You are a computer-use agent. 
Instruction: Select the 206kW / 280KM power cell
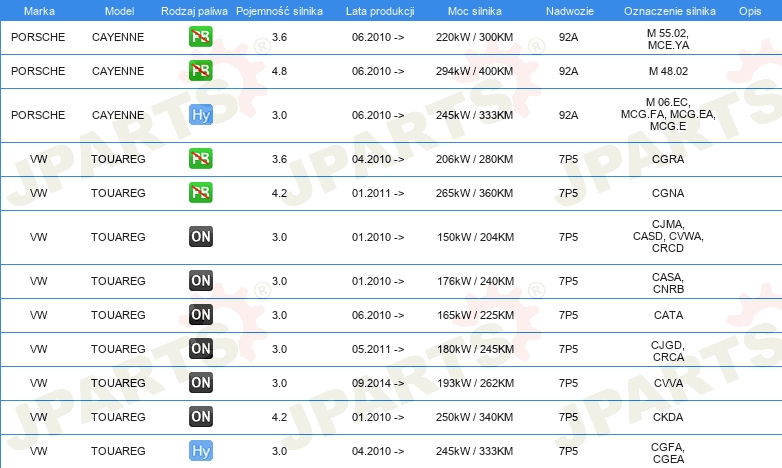[x=474, y=159]
